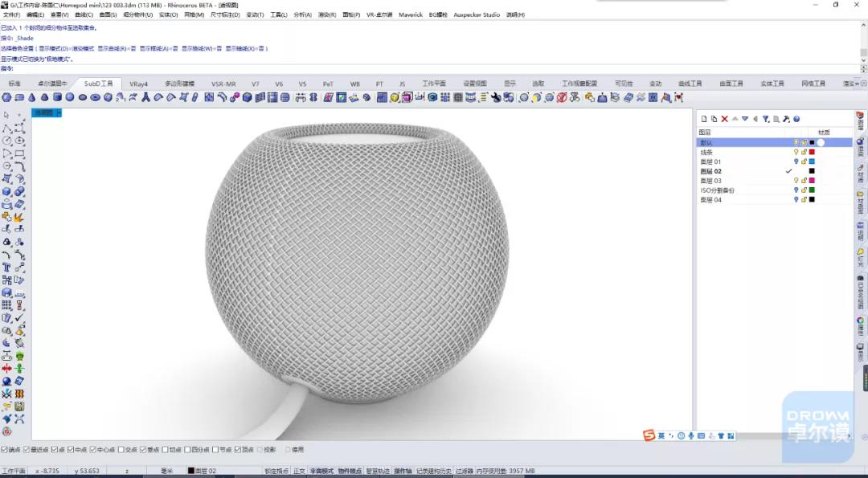Screen dimensions: 868x478
Task: Click the wrench icon in SubD toolbar
Action: [x=496, y=97]
